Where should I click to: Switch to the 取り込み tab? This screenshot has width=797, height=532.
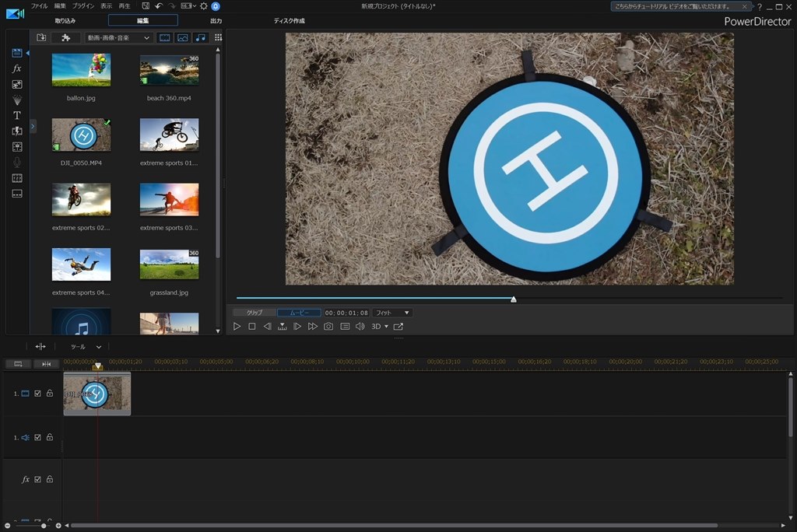pyautogui.click(x=65, y=21)
